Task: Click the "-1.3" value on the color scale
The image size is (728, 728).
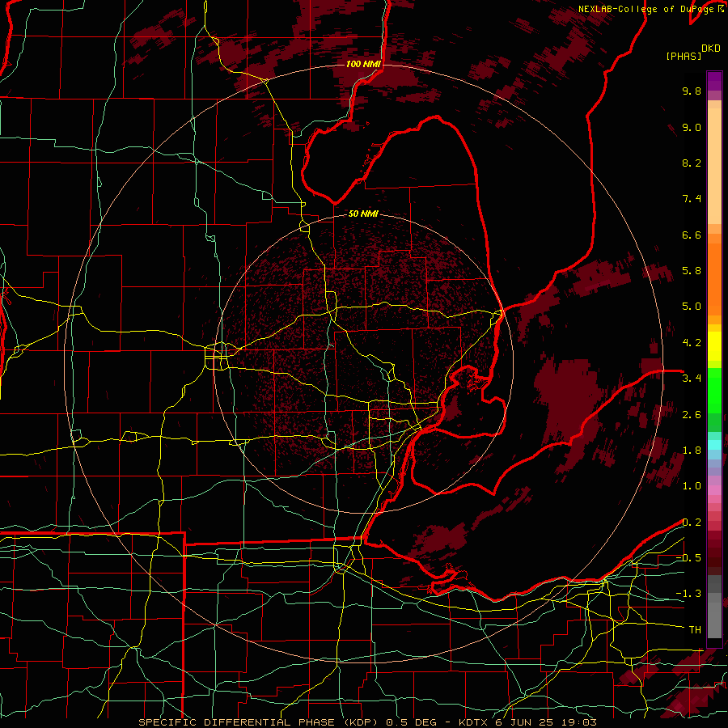Action: click(688, 594)
